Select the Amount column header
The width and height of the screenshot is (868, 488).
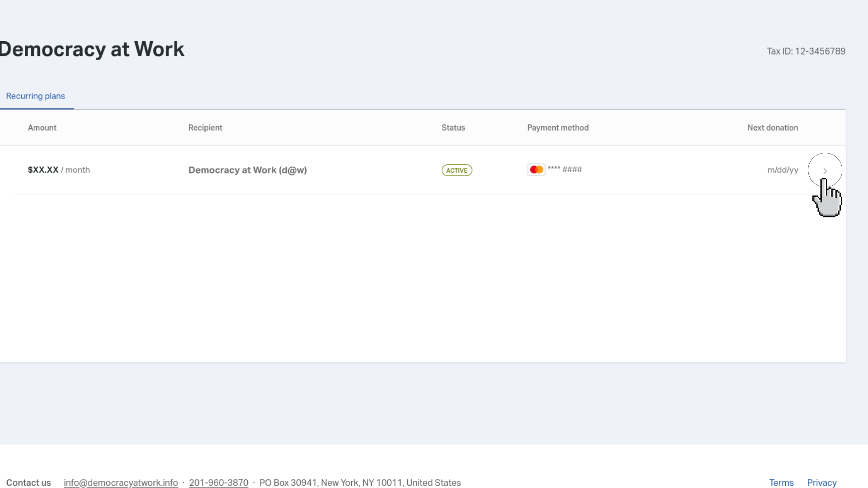coord(42,128)
